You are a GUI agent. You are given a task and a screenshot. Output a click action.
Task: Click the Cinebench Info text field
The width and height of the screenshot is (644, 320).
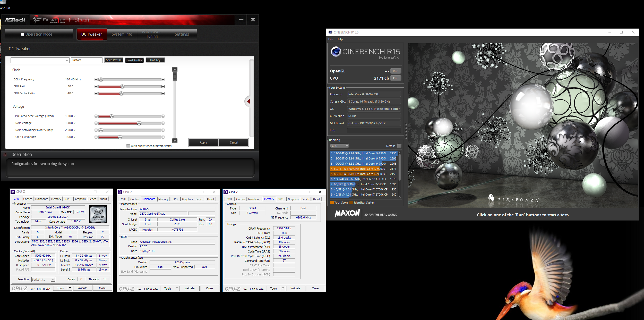[x=374, y=130]
